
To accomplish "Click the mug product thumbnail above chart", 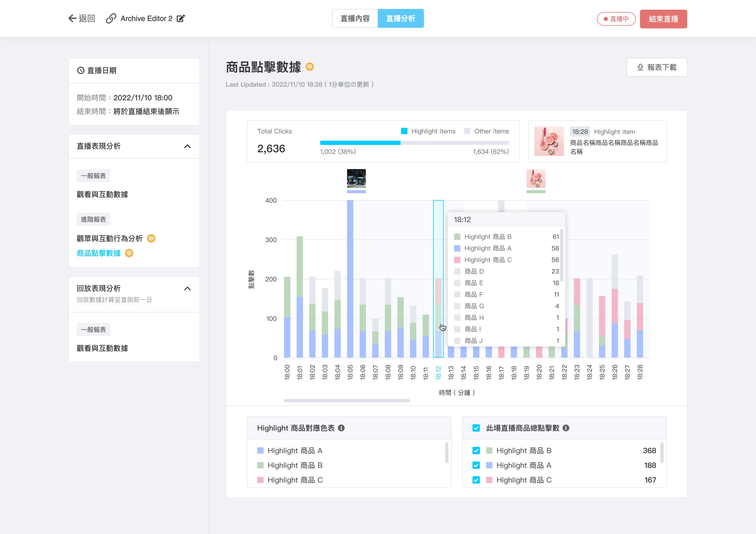I will click(x=356, y=179).
